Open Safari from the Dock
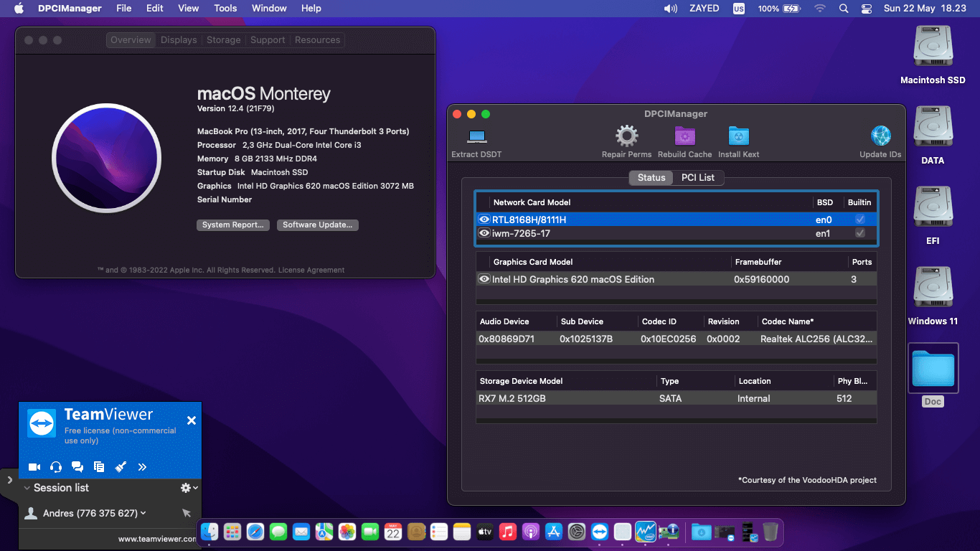980x551 pixels. pyautogui.click(x=255, y=532)
